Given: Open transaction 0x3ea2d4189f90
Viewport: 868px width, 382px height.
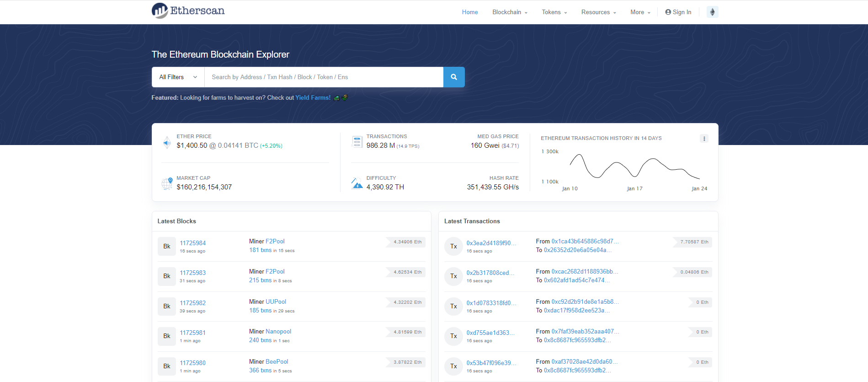Looking at the screenshot, I should pyautogui.click(x=491, y=243).
